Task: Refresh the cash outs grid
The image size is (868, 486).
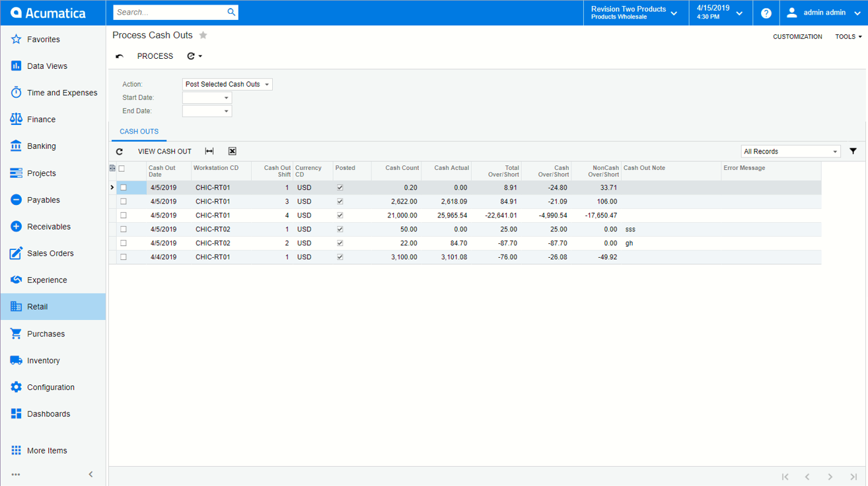Action: pyautogui.click(x=120, y=151)
